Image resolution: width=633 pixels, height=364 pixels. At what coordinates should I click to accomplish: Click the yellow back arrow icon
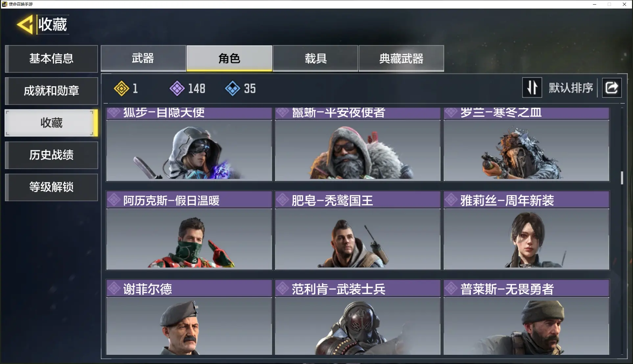[25, 24]
